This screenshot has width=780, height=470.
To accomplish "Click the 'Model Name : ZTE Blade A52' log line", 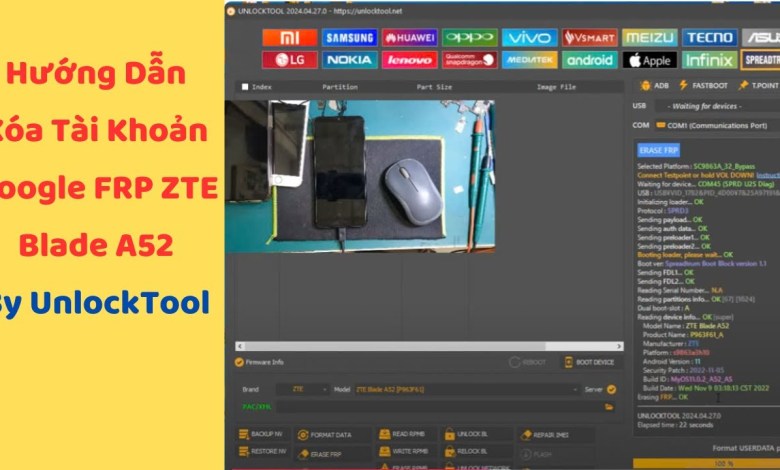I will (685, 326).
